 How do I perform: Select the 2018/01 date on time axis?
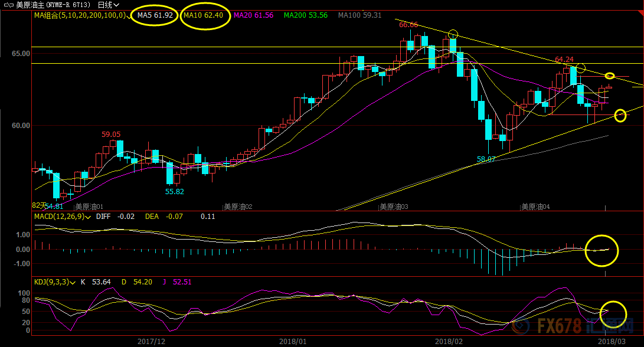(293, 341)
